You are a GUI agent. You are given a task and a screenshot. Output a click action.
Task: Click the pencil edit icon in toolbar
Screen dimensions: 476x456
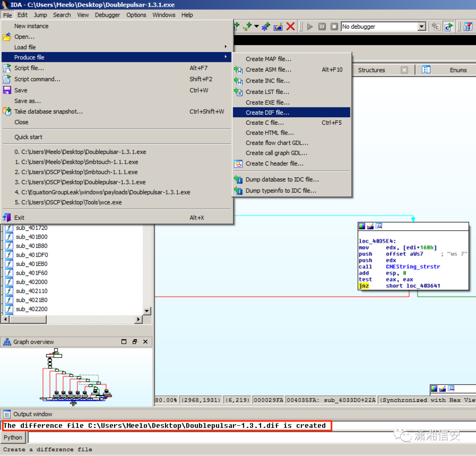pyautogui.click(x=278, y=27)
